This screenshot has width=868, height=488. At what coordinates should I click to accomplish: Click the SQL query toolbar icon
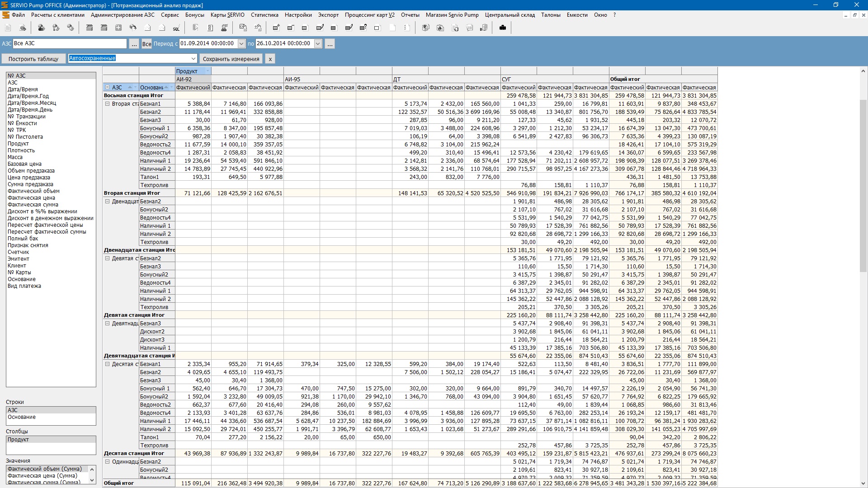tap(176, 28)
